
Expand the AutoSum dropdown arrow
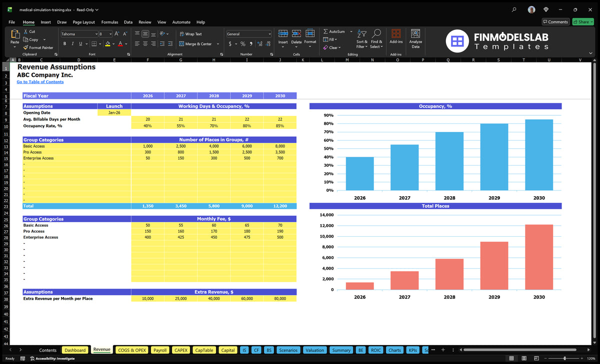351,31
